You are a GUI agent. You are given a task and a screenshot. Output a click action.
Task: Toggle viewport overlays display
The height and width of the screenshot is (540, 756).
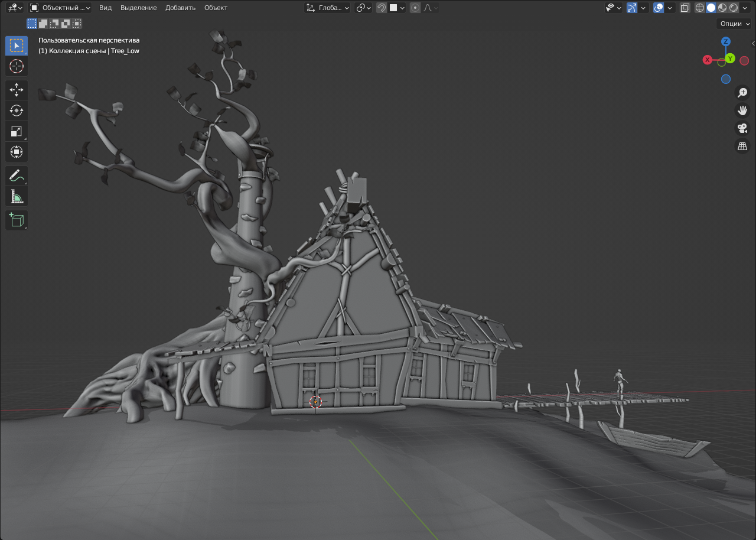point(659,8)
